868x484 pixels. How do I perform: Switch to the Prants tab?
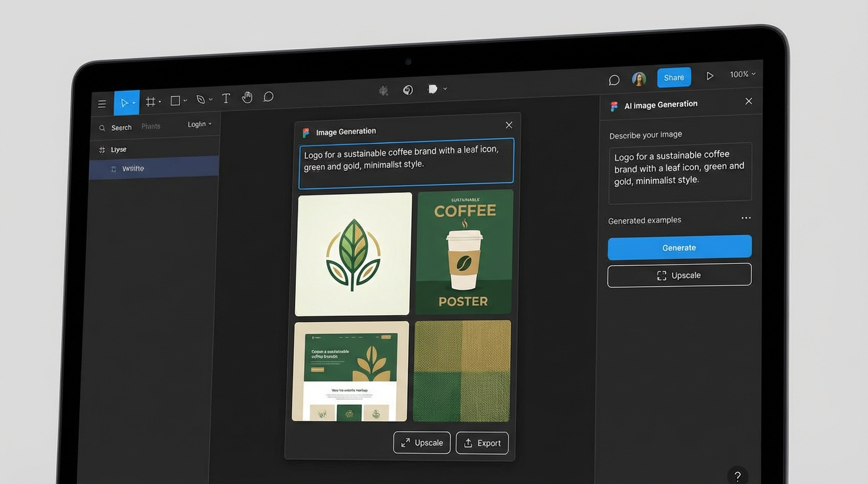point(151,125)
